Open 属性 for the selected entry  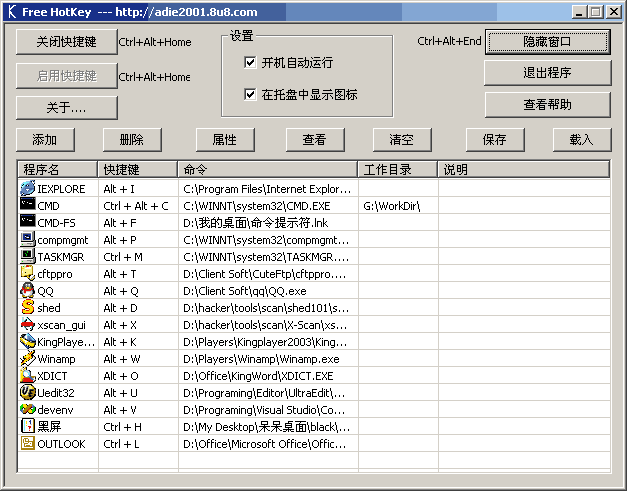pyautogui.click(x=225, y=140)
